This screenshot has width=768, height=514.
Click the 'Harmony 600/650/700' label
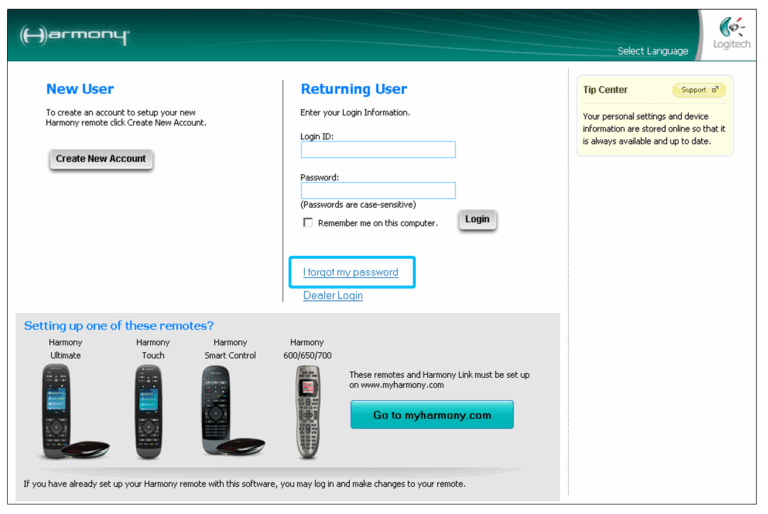tap(307, 348)
